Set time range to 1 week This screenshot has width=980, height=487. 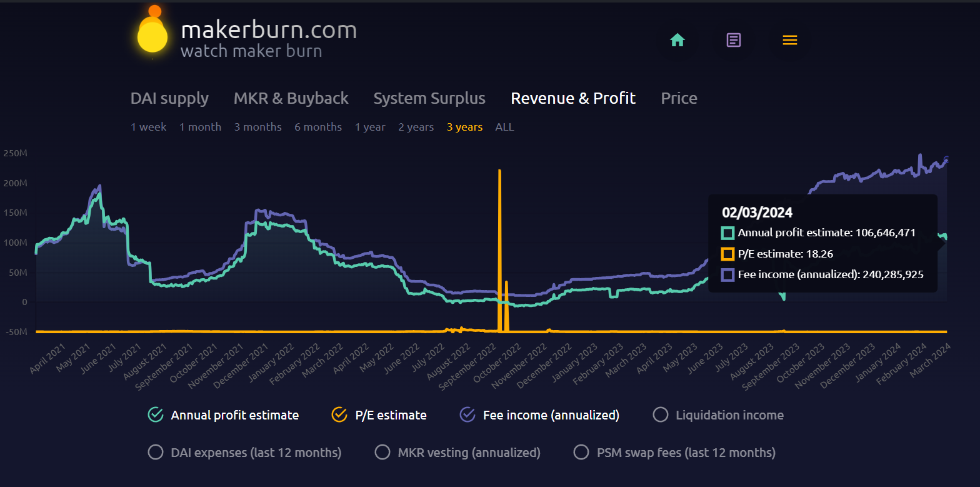[x=148, y=127]
